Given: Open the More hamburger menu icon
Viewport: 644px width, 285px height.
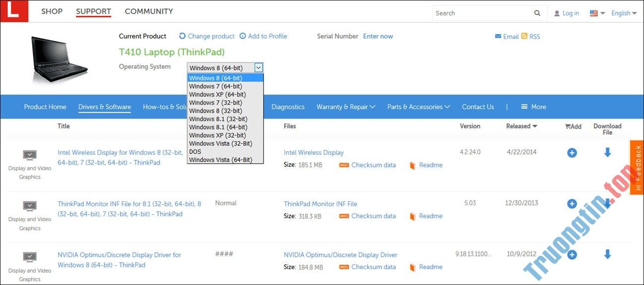Looking at the screenshot, I should coord(523,106).
